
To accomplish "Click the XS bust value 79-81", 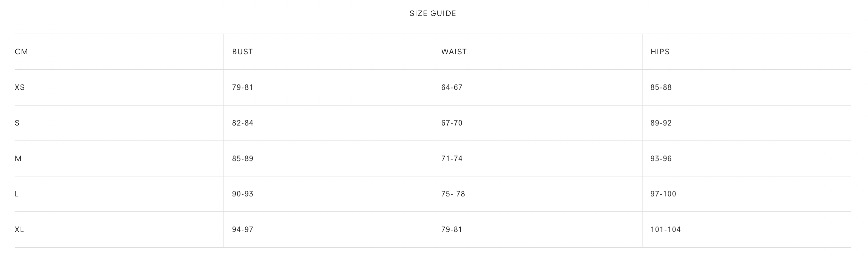I will 242,87.
